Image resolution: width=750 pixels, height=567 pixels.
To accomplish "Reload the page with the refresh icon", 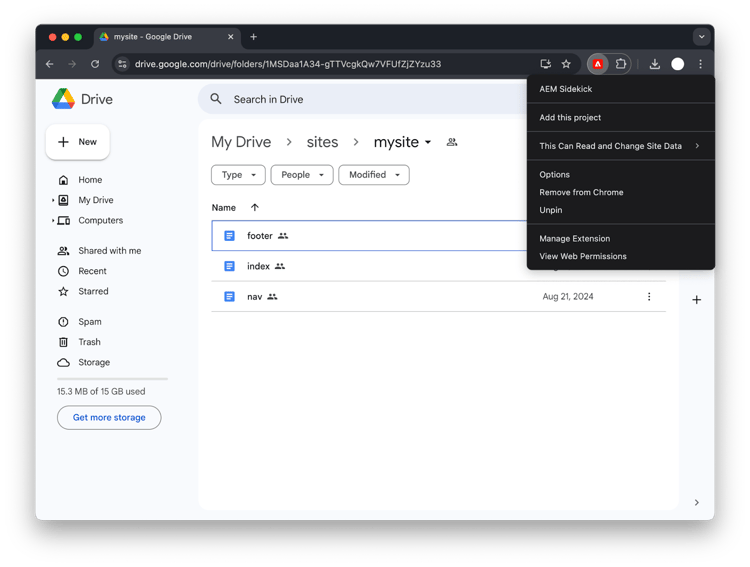I will (95, 64).
